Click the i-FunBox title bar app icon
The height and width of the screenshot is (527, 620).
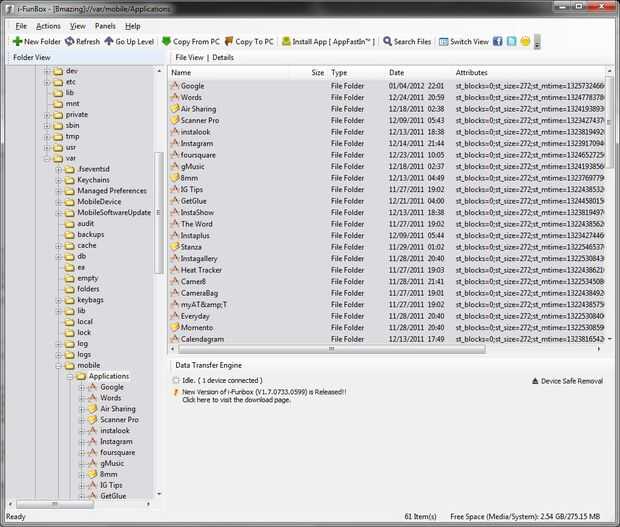pos(10,8)
